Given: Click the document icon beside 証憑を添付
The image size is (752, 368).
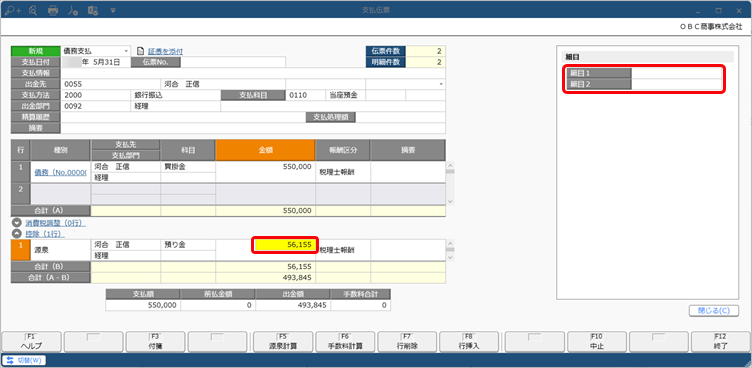Looking at the screenshot, I should click(141, 51).
